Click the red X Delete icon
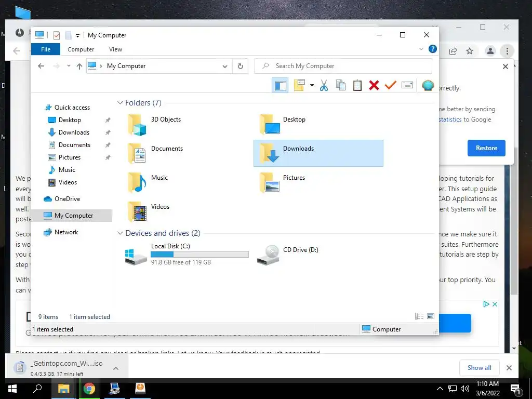This screenshot has width=532, height=399. [x=374, y=85]
